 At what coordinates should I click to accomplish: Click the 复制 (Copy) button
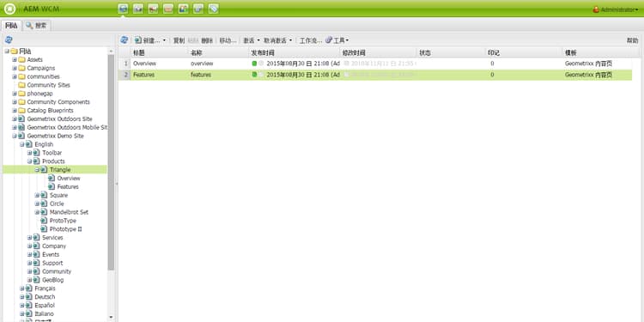(x=179, y=40)
